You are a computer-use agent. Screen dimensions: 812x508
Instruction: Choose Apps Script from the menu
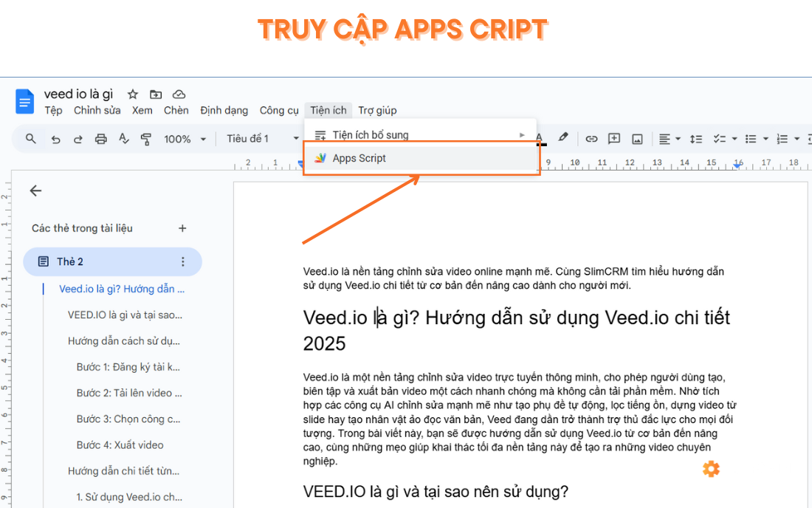click(421, 159)
